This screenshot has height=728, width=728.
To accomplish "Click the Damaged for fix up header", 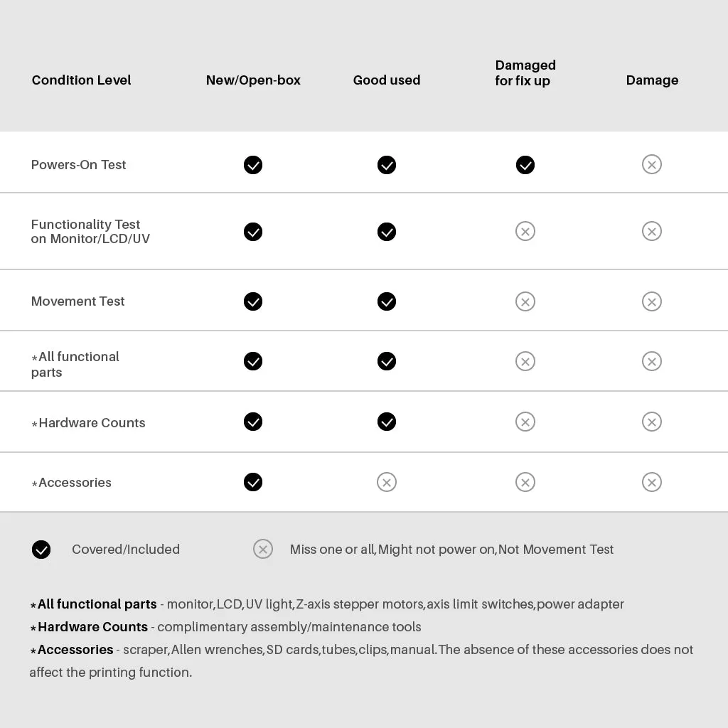I will (525, 73).
